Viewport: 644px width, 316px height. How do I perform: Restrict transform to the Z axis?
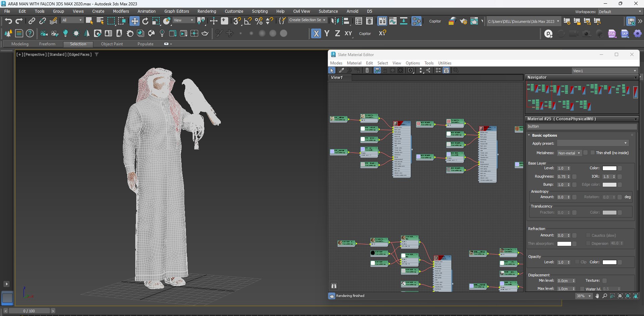pyautogui.click(x=337, y=34)
